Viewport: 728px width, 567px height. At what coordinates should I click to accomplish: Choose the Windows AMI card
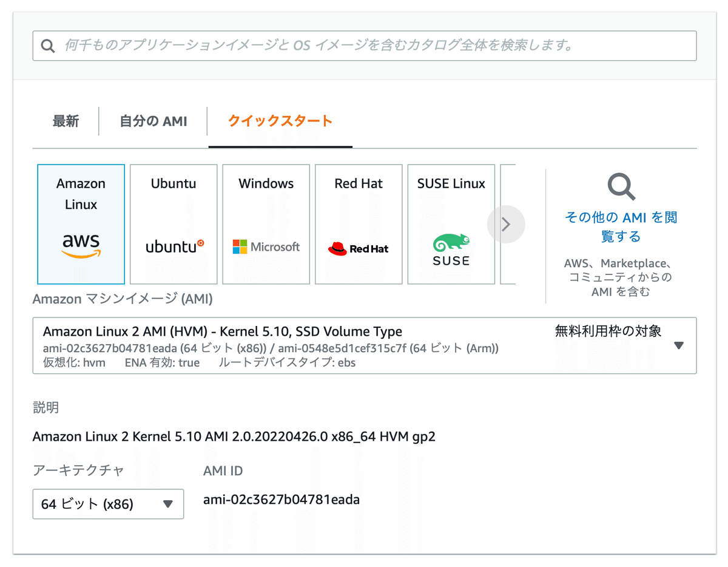coord(266,224)
